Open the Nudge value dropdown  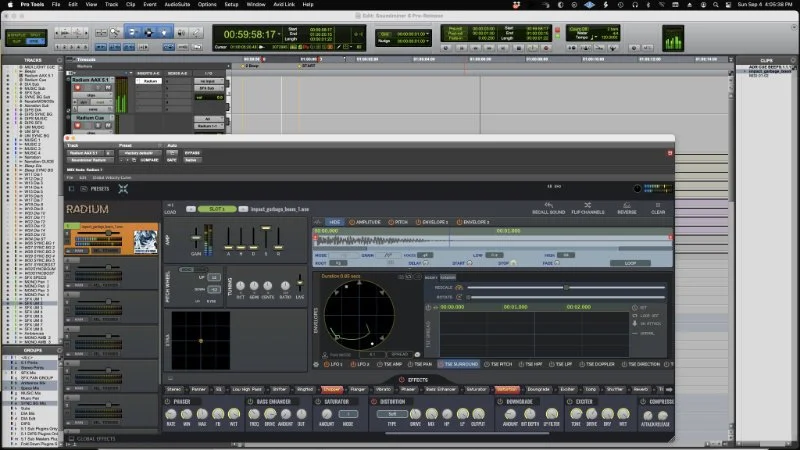click(x=415, y=41)
